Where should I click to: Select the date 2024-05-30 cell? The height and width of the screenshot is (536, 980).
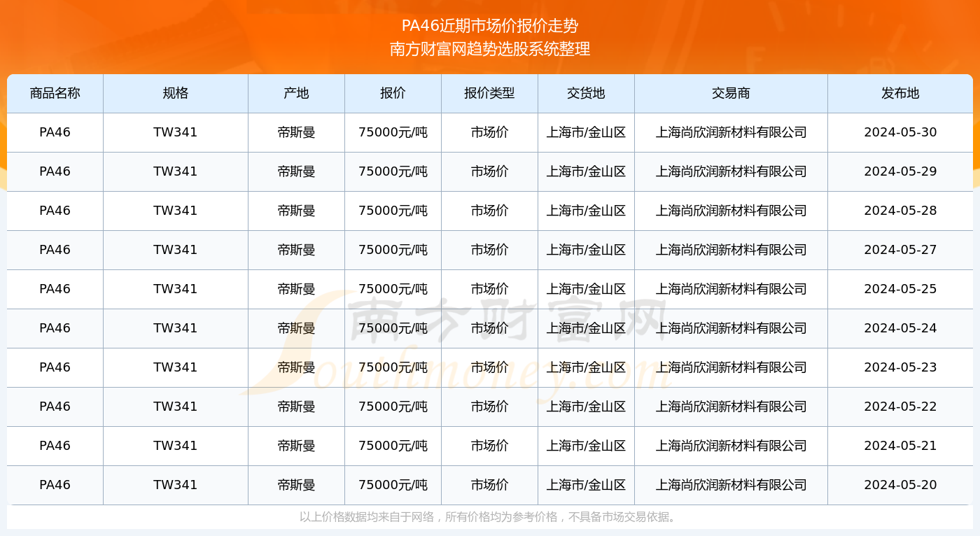point(900,132)
